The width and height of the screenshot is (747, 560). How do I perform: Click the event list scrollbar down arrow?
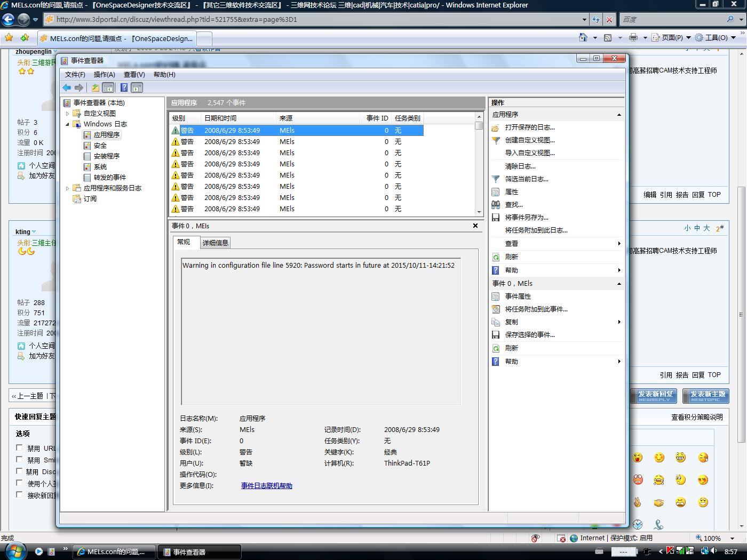coord(479,212)
